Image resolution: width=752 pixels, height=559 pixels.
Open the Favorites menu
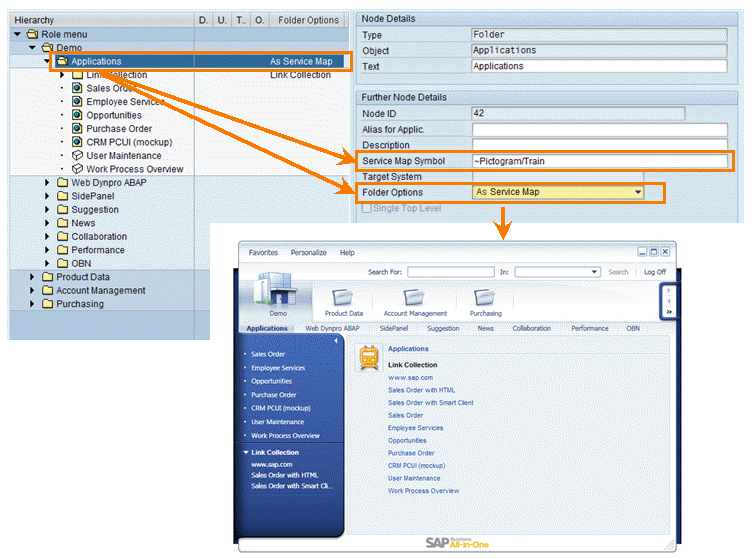click(263, 252)
